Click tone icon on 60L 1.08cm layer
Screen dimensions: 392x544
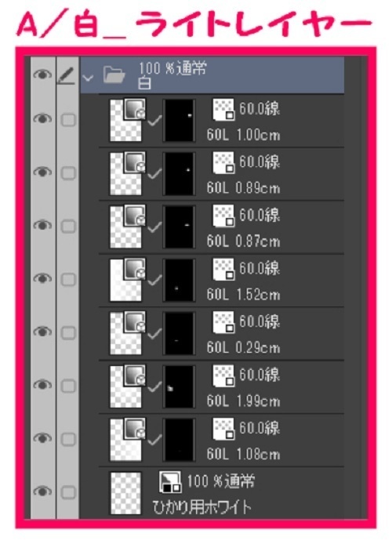pyautogui.click(x=223, y=429)
